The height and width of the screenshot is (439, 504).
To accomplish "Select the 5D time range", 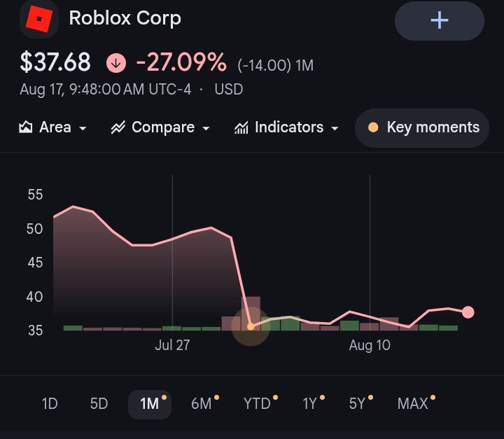I will pos(99,403).
